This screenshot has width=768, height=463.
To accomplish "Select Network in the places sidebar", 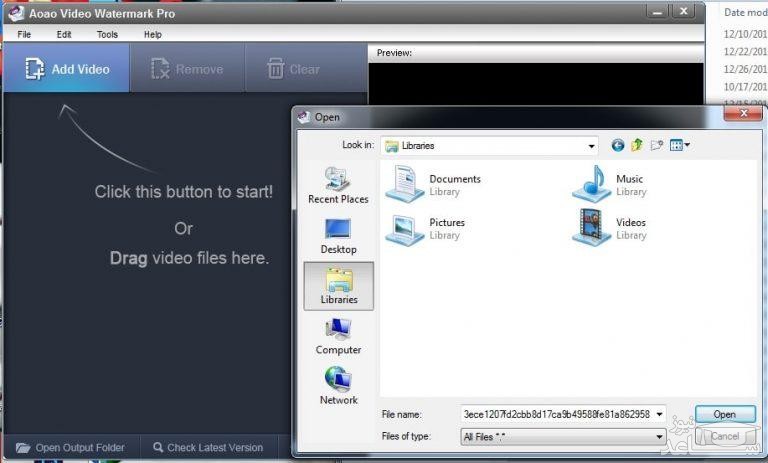I will pyautogui.click(x=338, y=386).
